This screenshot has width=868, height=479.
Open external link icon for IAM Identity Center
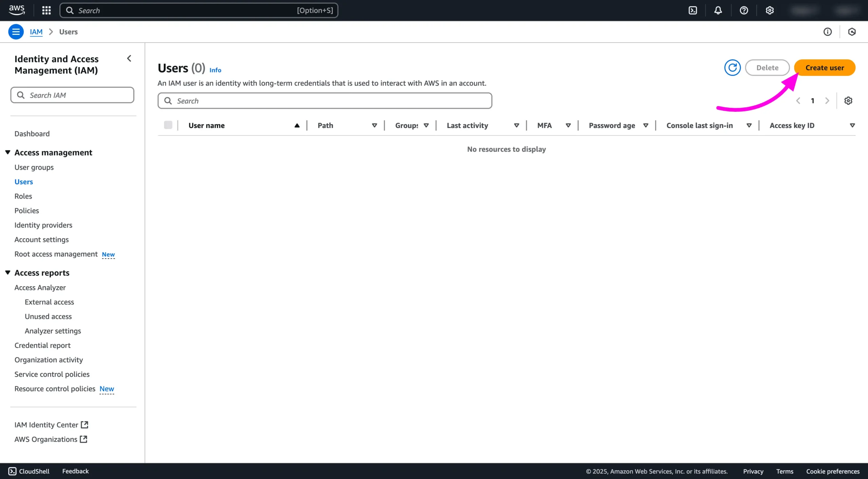[x=84, y=424]
